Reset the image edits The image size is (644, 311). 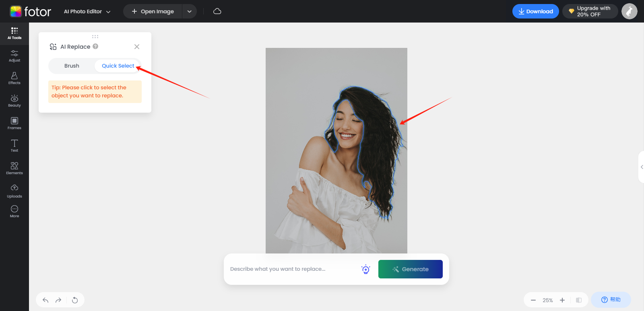pos(75,300)
